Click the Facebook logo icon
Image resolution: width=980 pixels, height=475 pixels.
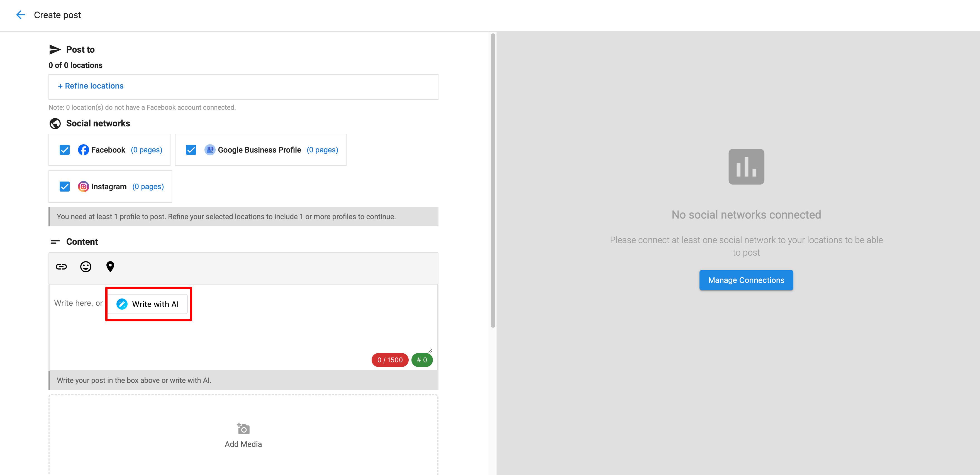[x=83, y=150]
